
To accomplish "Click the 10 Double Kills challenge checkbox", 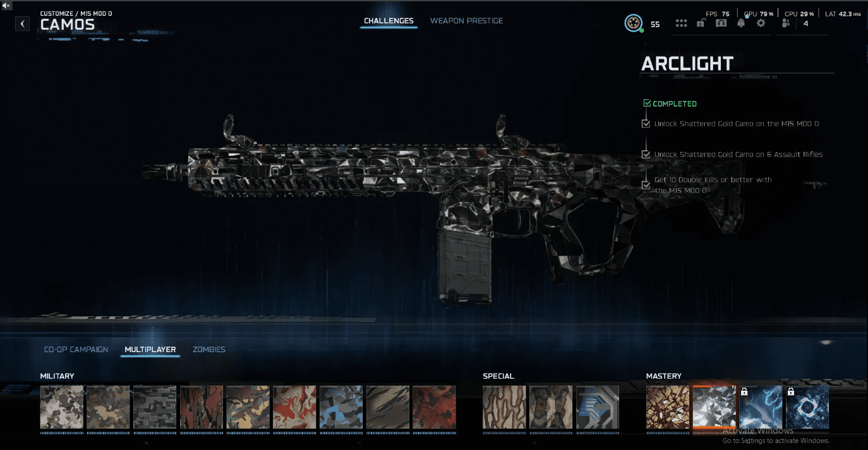I will [x=646, y=185].
